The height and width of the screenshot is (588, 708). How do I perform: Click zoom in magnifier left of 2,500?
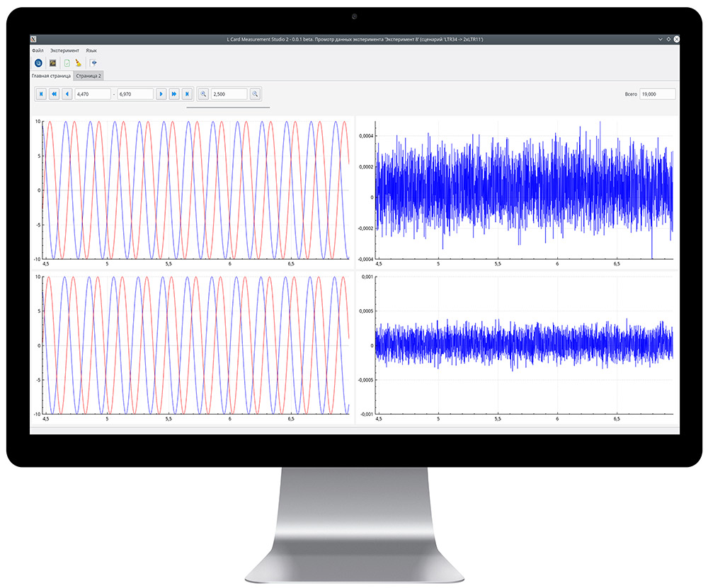(203, 94)
